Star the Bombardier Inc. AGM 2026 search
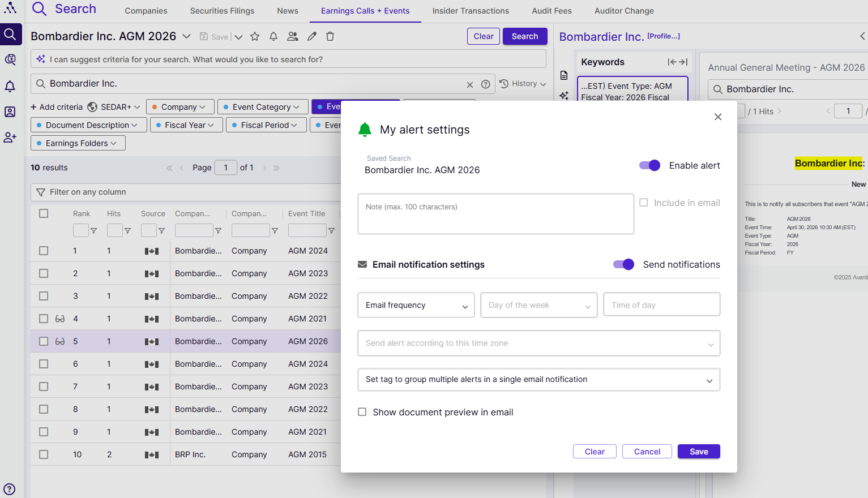Screen dimensions: 868x498 (255, 37)
